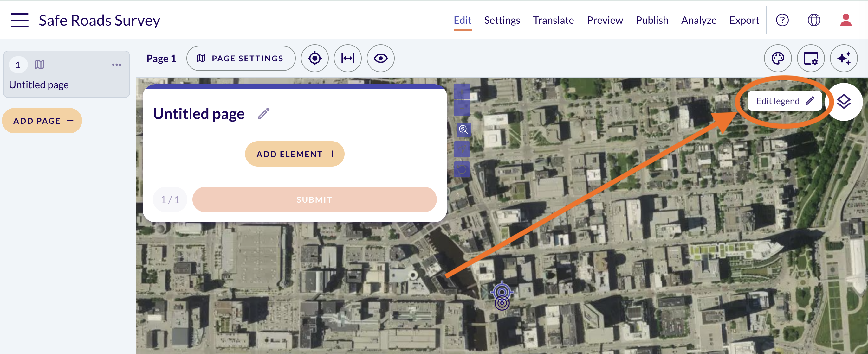Viewport: 868px width, 354px height.
Task: Click the Safe Roads Survey title
Action: (x=100, y=20)
